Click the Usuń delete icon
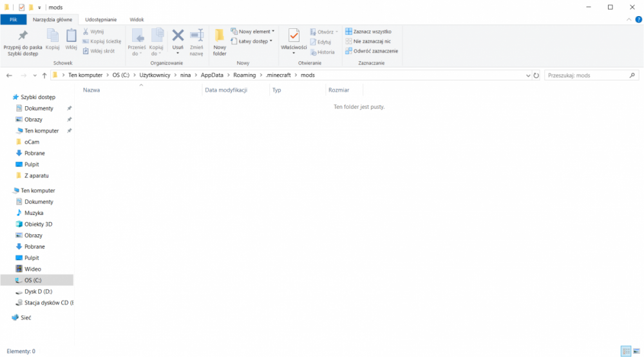The width and height of the screenshot is (644, 357). tap(178, 36)
